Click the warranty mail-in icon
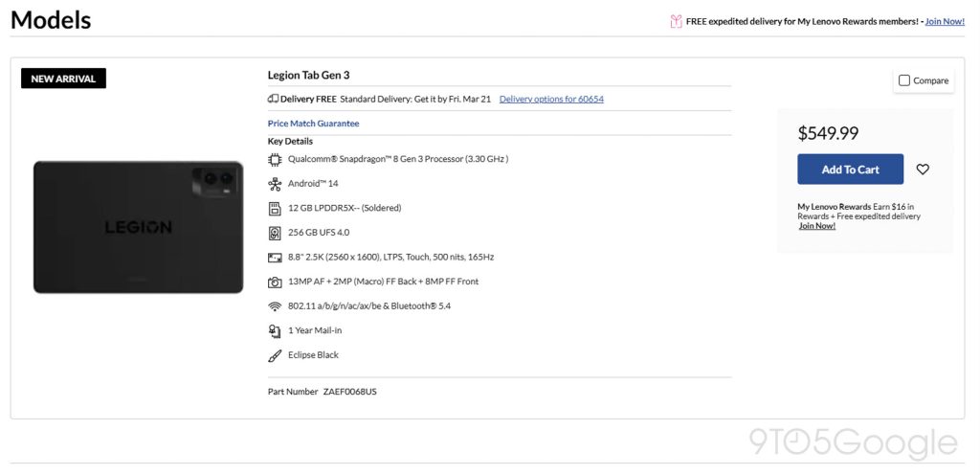980x475 pixels. point(275,330)
